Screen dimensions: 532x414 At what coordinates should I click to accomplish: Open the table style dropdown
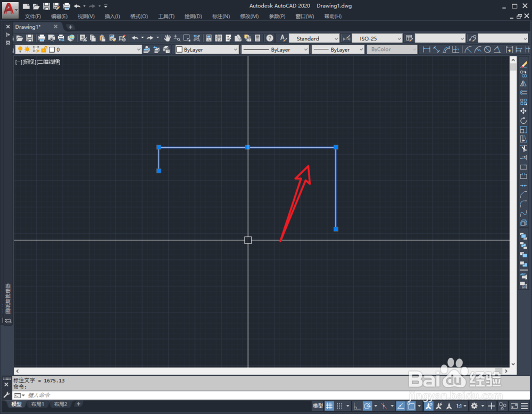(440, 38)
